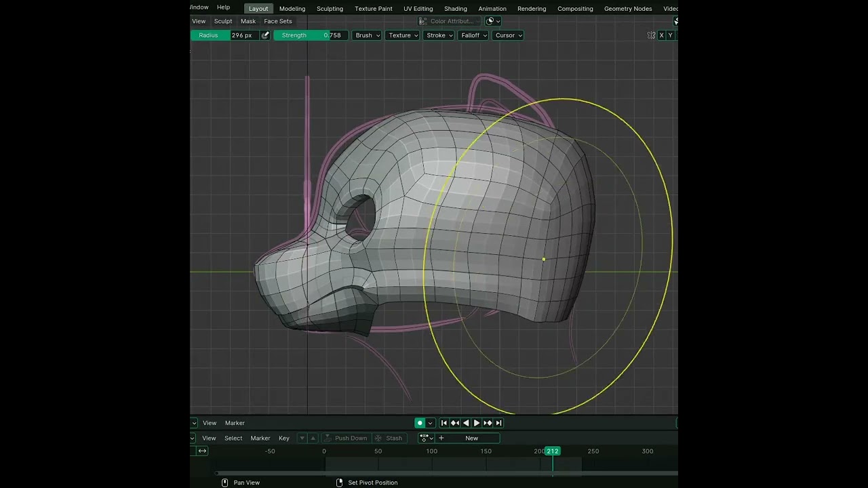
Task: Click the Pan View status text
Action: (247, 483)
